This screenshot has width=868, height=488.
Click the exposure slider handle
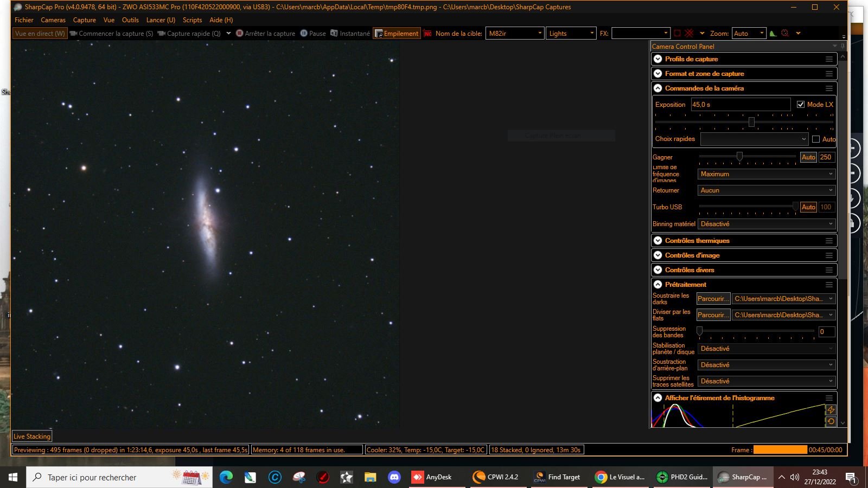(x=751, y=122)
